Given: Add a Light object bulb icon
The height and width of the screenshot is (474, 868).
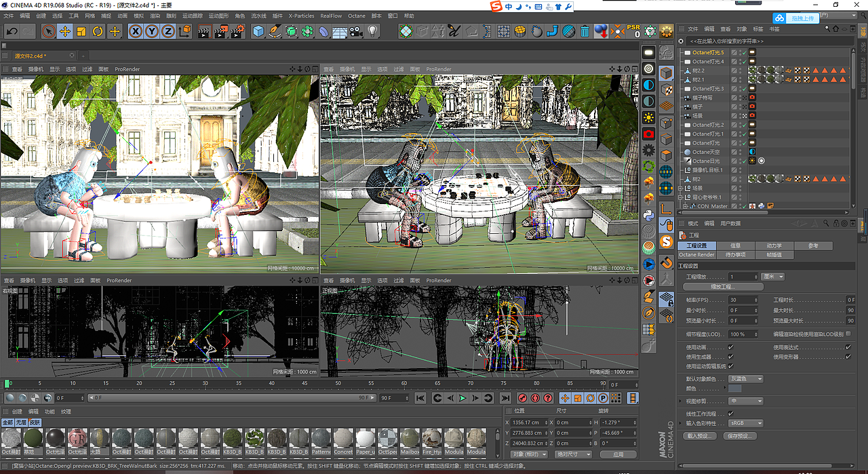Looking at the screenshot, I should (x=372, y=31).
